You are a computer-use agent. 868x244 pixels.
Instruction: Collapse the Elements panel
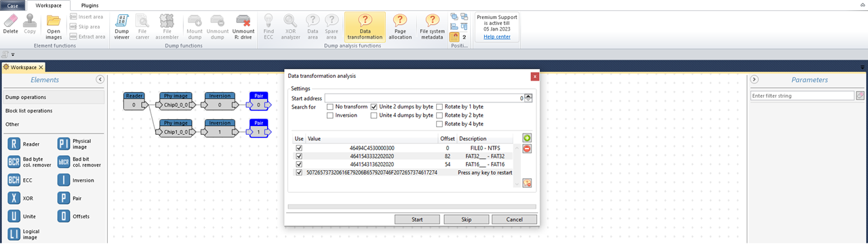click(x=100, y=79)
